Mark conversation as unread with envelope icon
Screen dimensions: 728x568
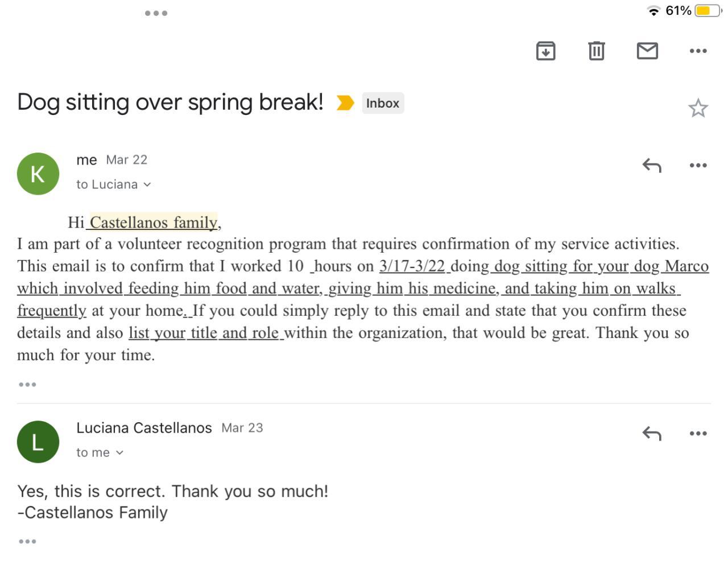[647, 51]
